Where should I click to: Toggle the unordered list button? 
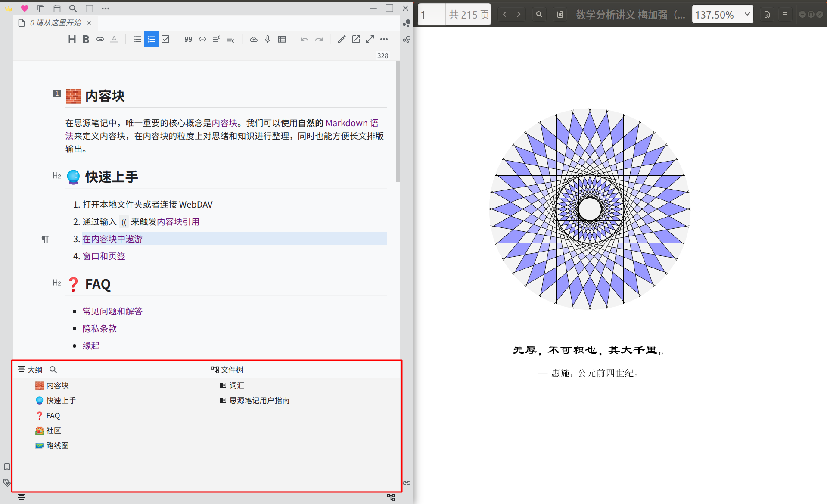click(x=137, y=39)
